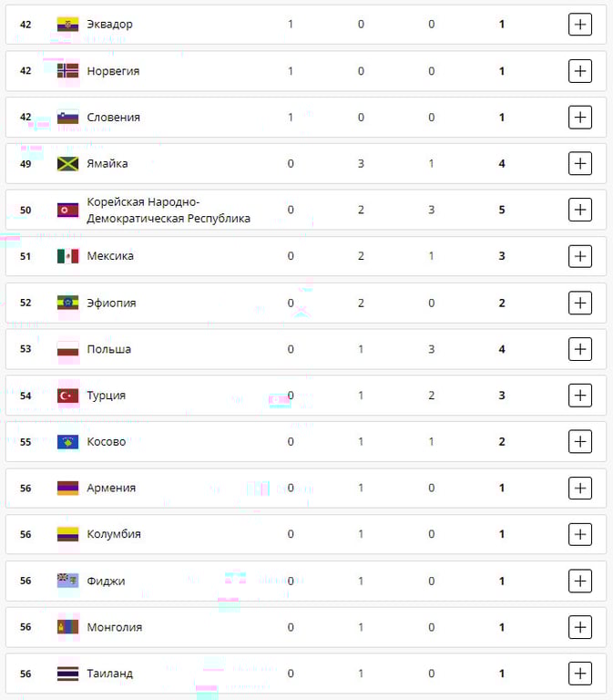Expand the Эквадор row details
The width and height of the screenshot is (613, 700).
point(580,25)
